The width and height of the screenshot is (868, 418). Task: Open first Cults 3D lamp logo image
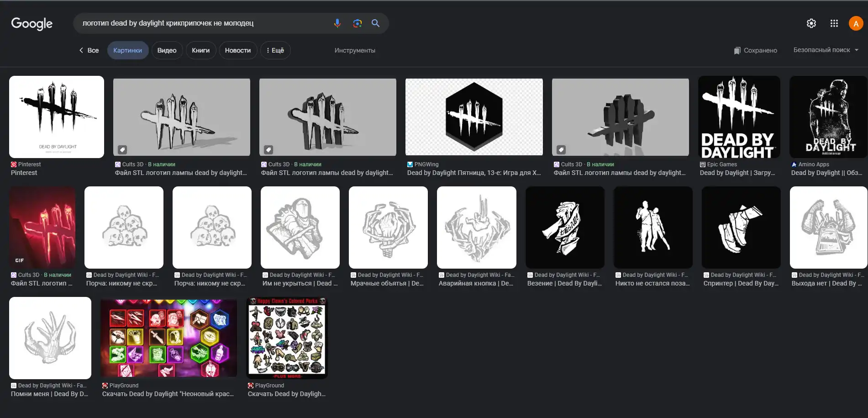pyautogui.click(x=182, y=117)
